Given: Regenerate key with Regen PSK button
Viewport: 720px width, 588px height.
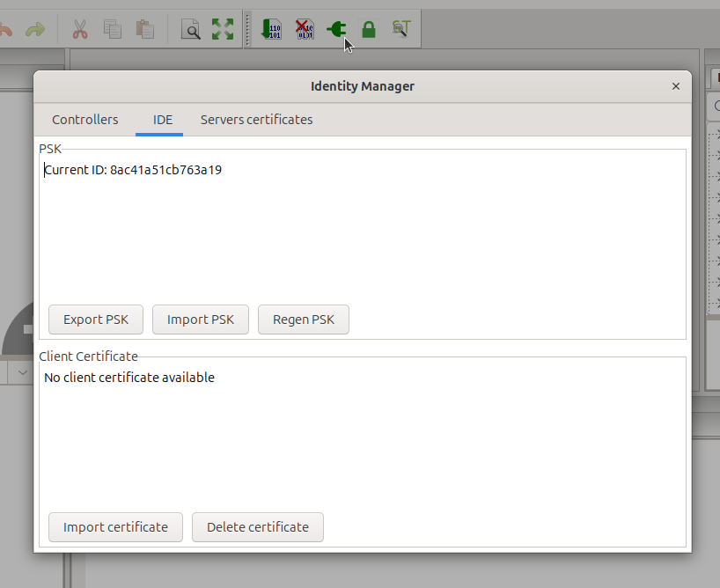Looking at the screenshot, I should (x=304, y=320).
